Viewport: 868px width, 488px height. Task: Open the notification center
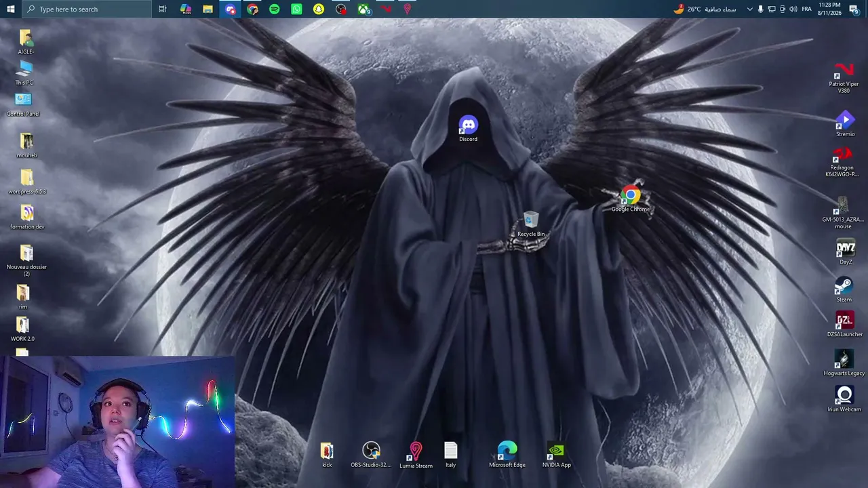[x=854, y=9]
